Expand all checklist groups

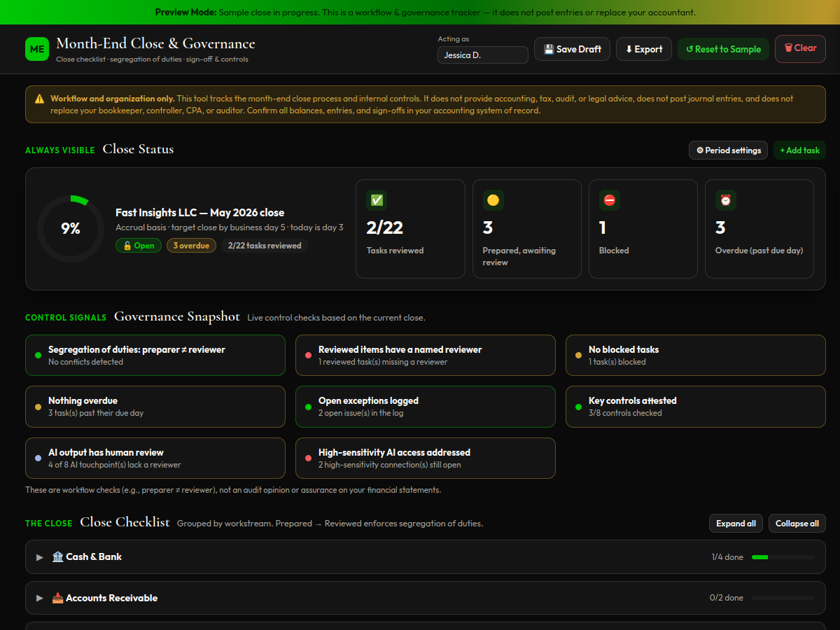(x=736, y=524)
